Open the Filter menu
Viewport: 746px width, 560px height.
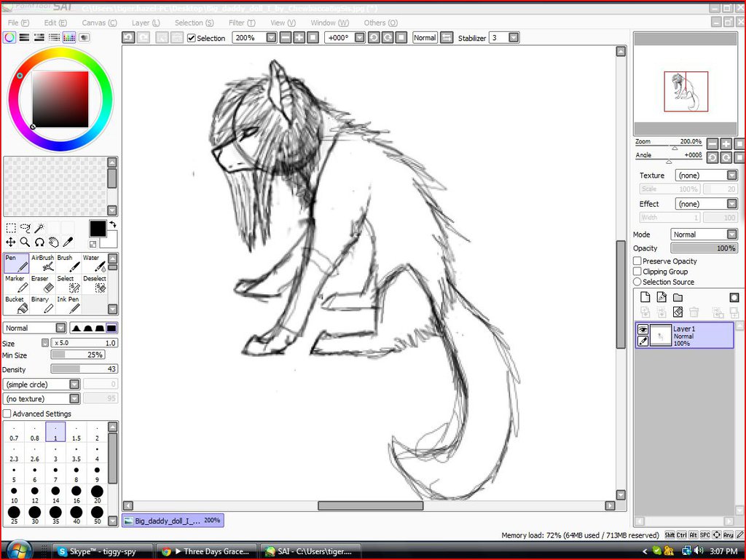click(241, 23)
